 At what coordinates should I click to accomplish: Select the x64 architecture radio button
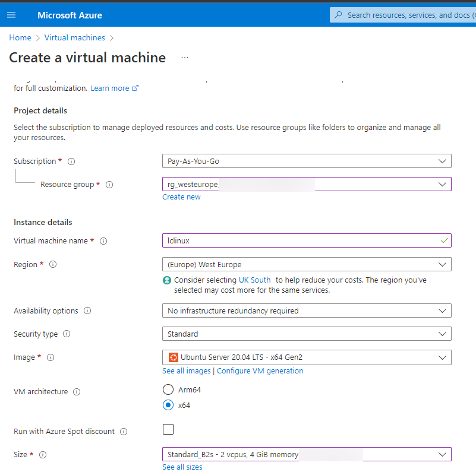point(168,405)
